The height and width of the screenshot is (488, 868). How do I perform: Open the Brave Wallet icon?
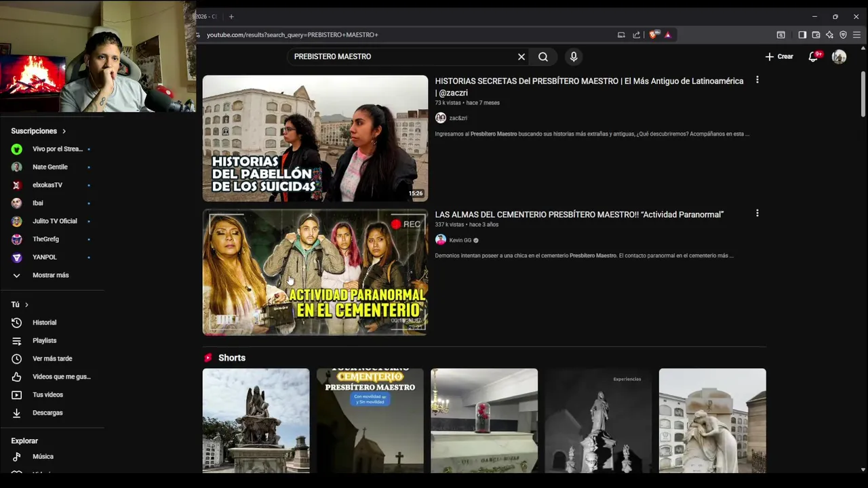tap(816, 35)
